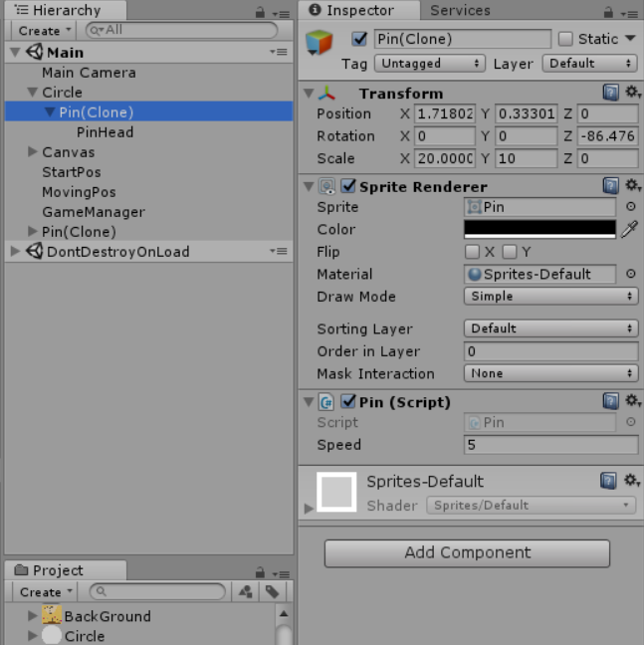This screenshot has height=645, width=644.
Task: Click the GameObject cube icon in Inspector
Action: click(319, 42)
